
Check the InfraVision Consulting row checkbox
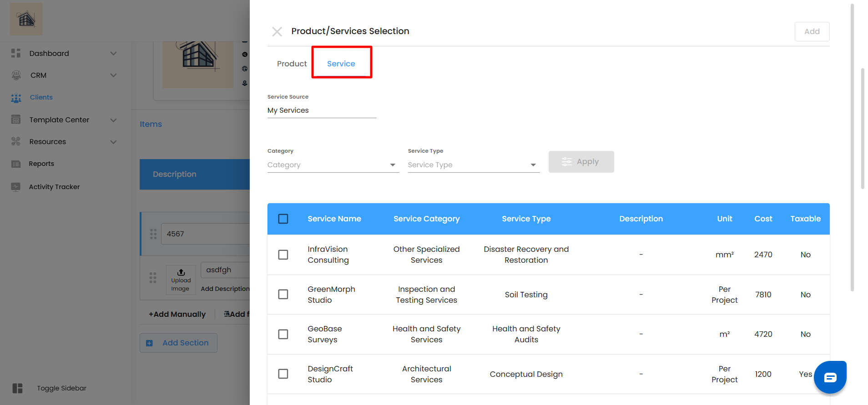pos(283,255)
